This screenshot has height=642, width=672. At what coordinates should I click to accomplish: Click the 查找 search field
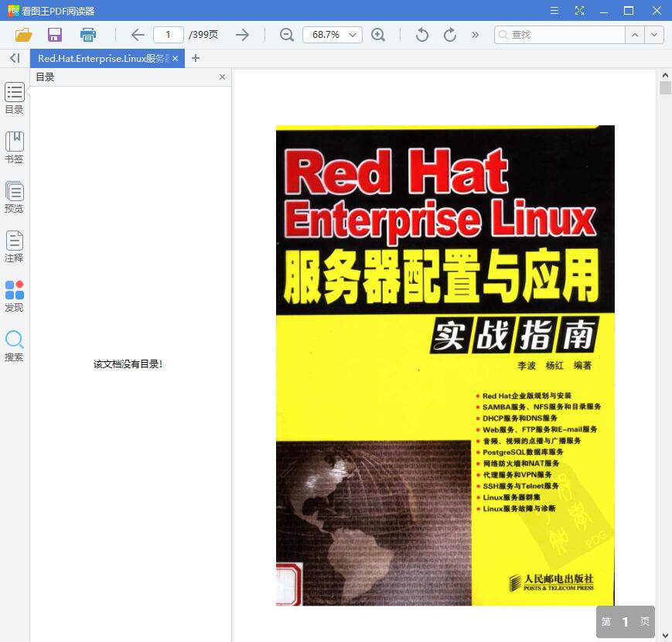tap(559, 35)
